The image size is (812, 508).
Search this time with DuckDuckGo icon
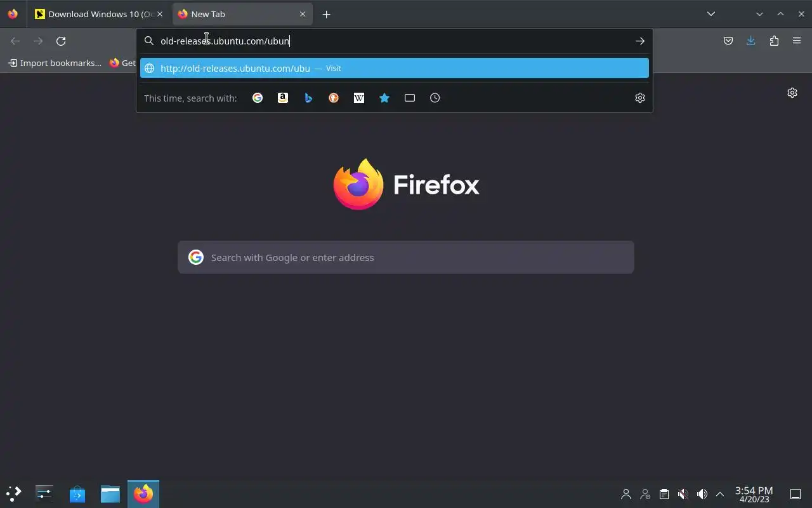334,98
